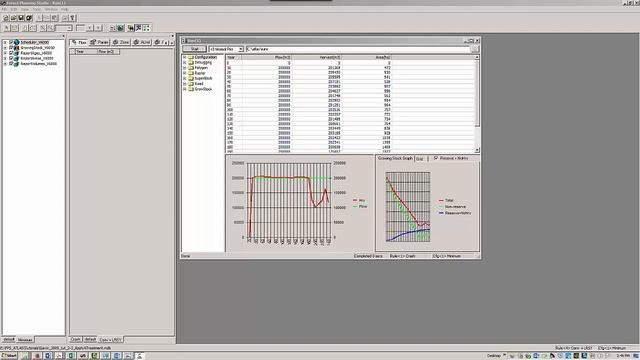Select the Growing Stock Graph tab

(395, 158)
